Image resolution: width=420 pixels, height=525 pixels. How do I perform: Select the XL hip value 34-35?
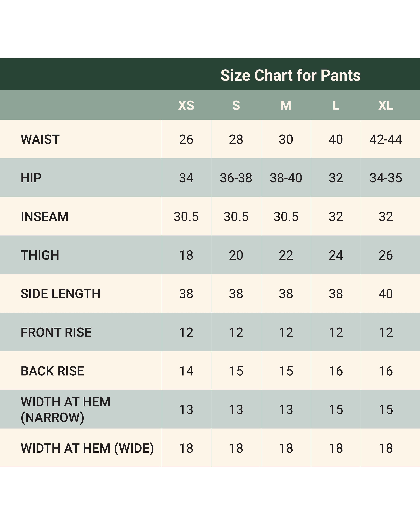[386, 178]
